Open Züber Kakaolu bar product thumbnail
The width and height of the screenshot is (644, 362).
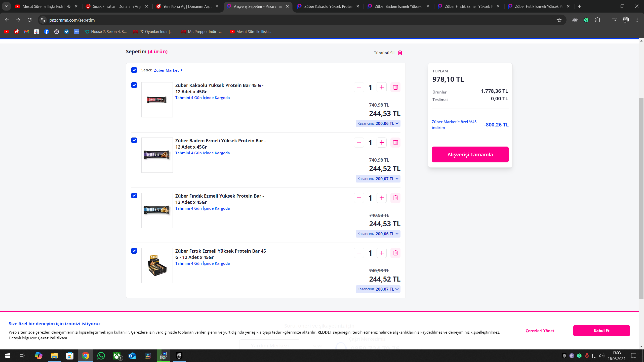[x=157, y=100]
